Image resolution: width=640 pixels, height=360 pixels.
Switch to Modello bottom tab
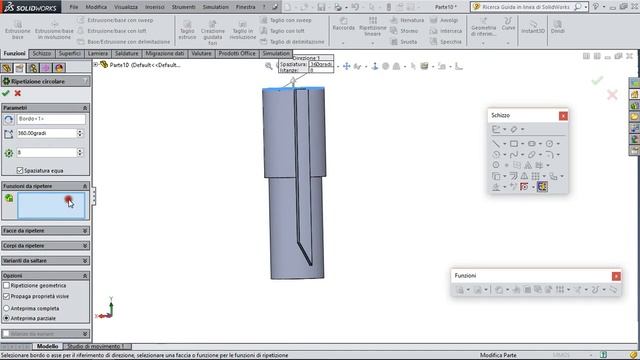[47, 346]
